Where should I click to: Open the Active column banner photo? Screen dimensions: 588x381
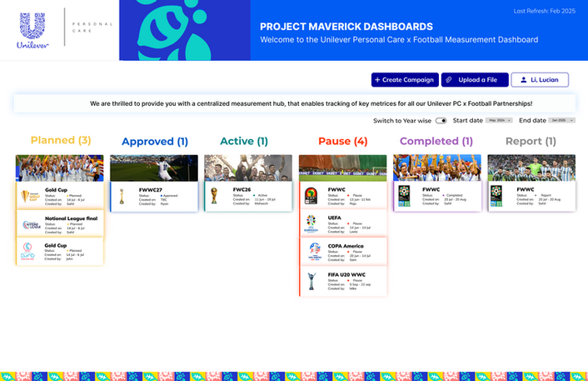click(248, 168)
